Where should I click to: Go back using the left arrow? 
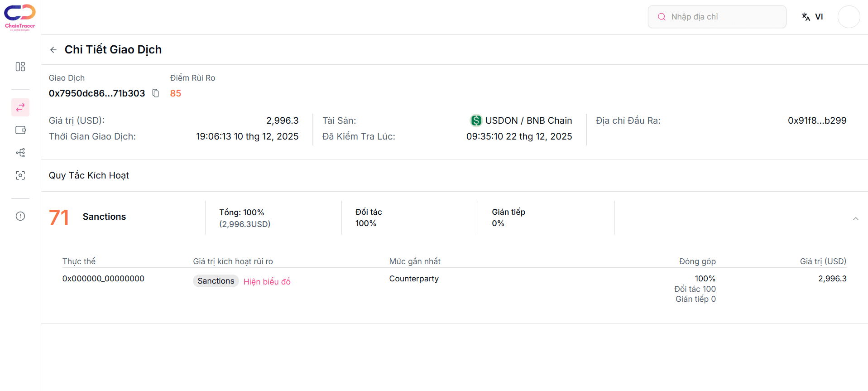[53, 50]
